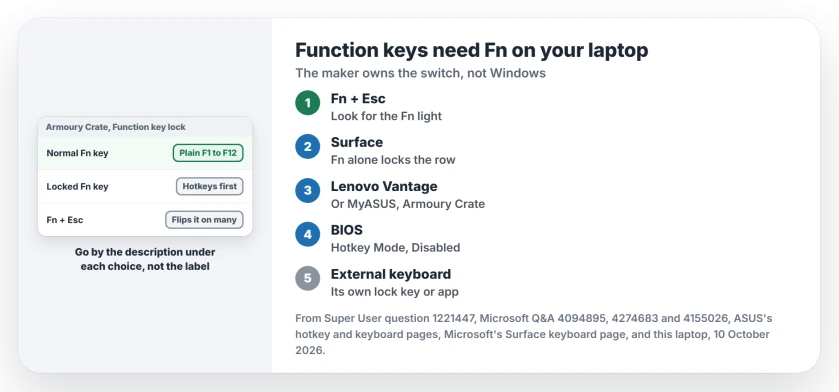
Task: Click Its own lock key or app text
Action: pos(395,292)
